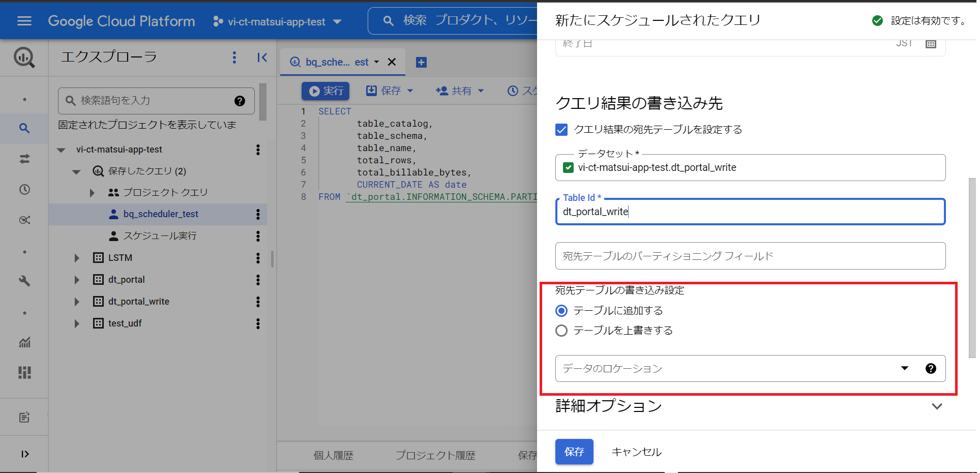
Task: Click Google Cloud Platform logo link
Action: pos(122,21)
